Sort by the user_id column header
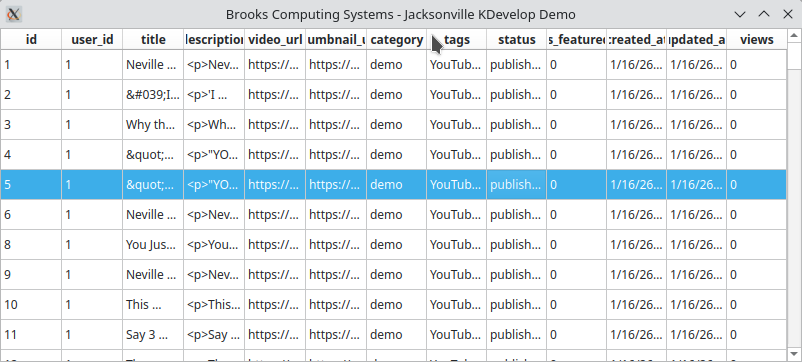Image resolution: width=802 pixels, height=362 pixels. click(x=92, y=39)
